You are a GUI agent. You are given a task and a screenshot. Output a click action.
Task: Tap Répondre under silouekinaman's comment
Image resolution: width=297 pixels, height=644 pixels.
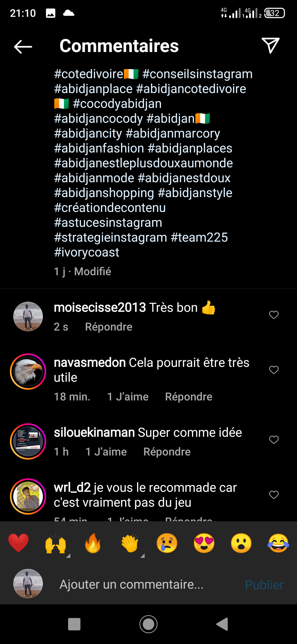point(167,452)
